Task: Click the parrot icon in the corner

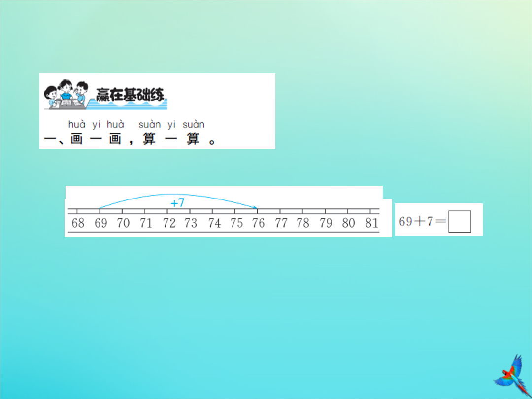Action: tap(511, 375)
